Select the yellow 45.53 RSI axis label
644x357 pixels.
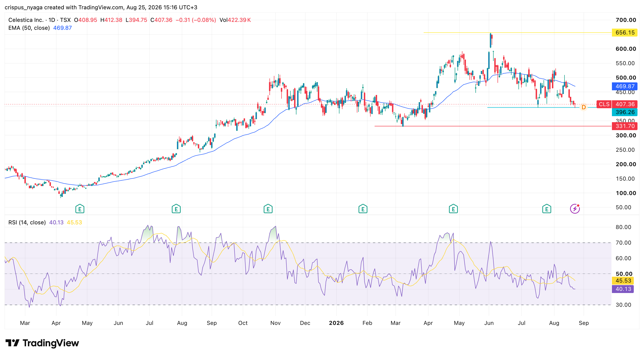[x=623, y=281]
